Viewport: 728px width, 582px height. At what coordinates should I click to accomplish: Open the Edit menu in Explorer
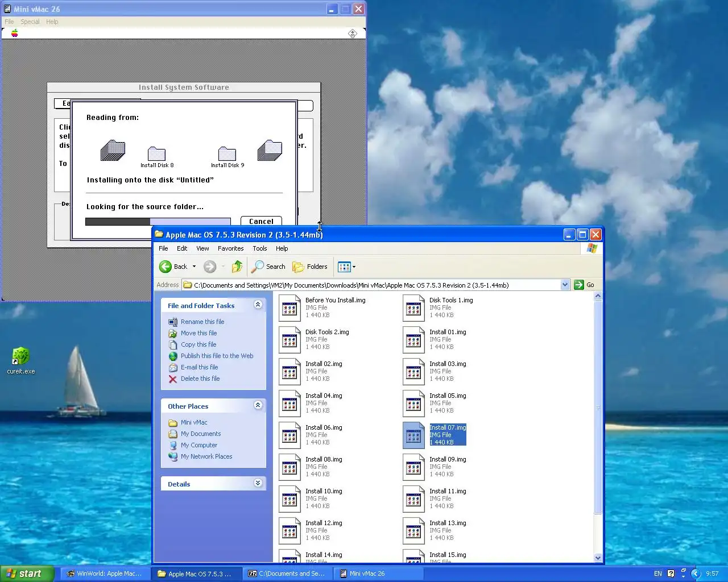[x=182, y=248]
